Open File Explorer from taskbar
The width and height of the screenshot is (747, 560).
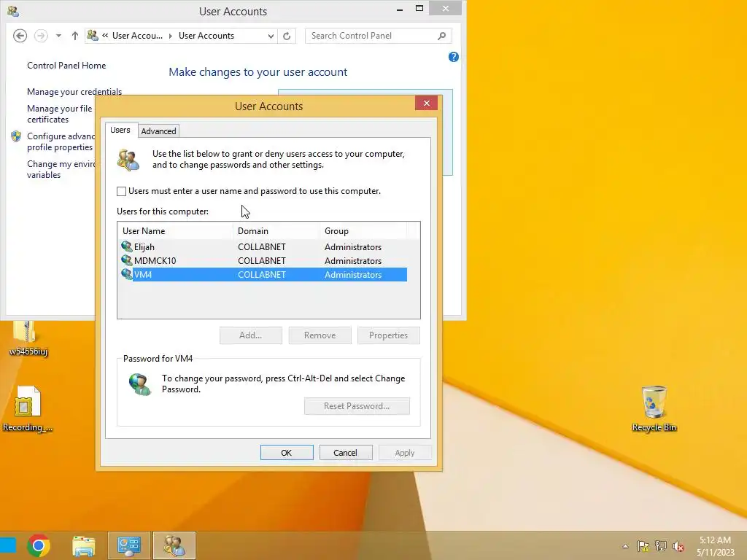[x=84, y=545]
